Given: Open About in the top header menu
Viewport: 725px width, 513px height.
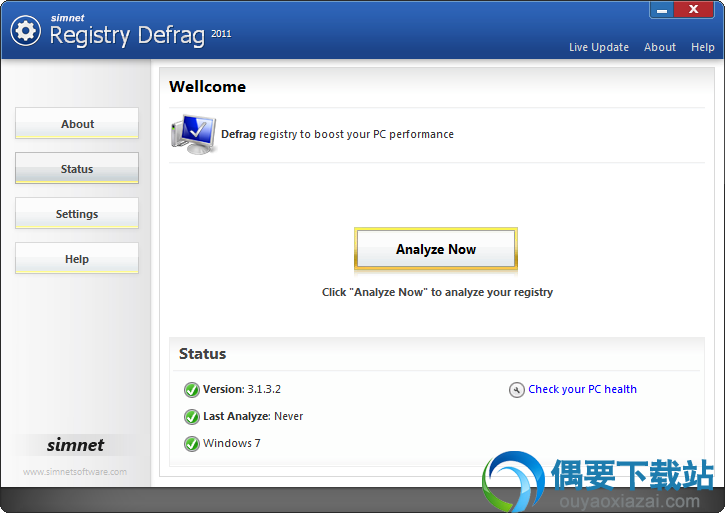Looking at the screenshot, I should coord(660,47).
